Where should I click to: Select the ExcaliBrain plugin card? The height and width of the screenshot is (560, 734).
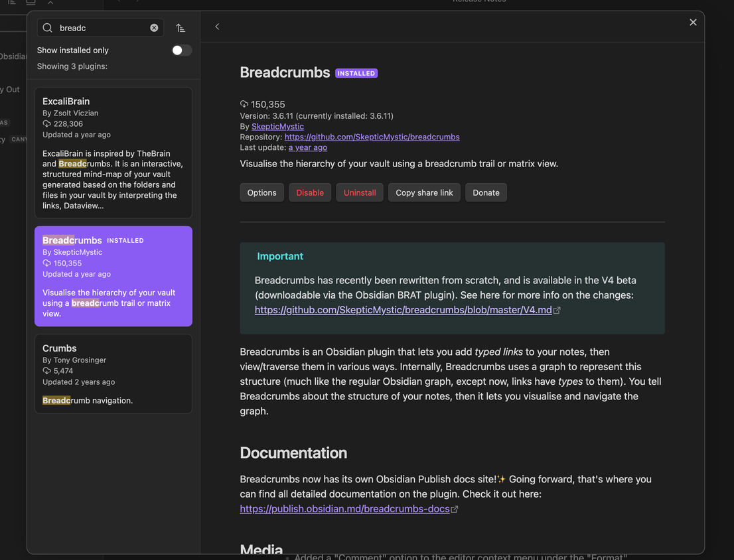click(113, 153)
